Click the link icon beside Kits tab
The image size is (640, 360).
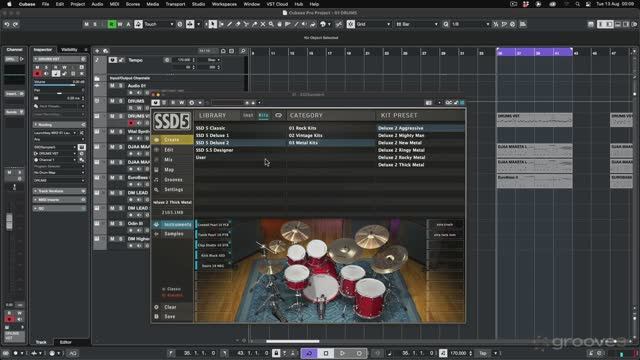[x=278, y=116]
